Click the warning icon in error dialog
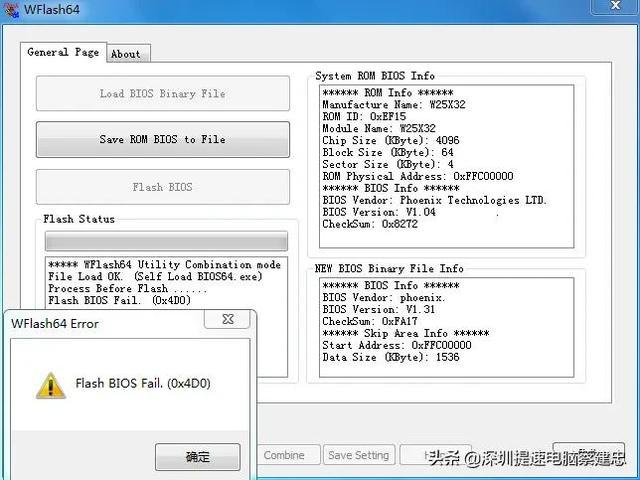Screen dimensions: 640x480 click(51, 386)
